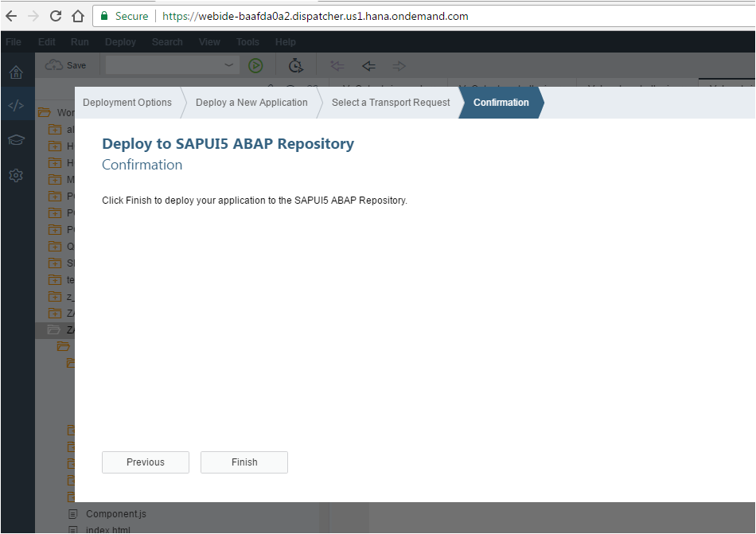Open the Run menu
This screenshot has height=534, width=756.
tap(80, 42)
